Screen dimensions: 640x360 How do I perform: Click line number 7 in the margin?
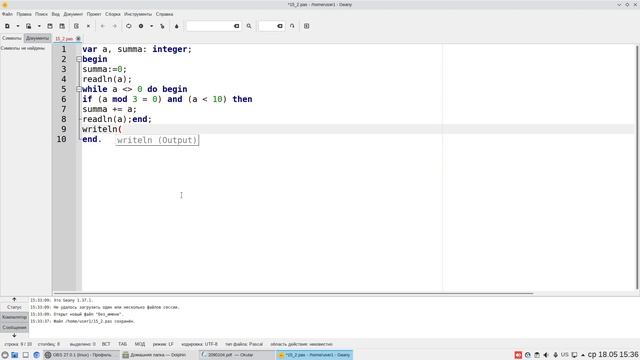pos(64,109)
